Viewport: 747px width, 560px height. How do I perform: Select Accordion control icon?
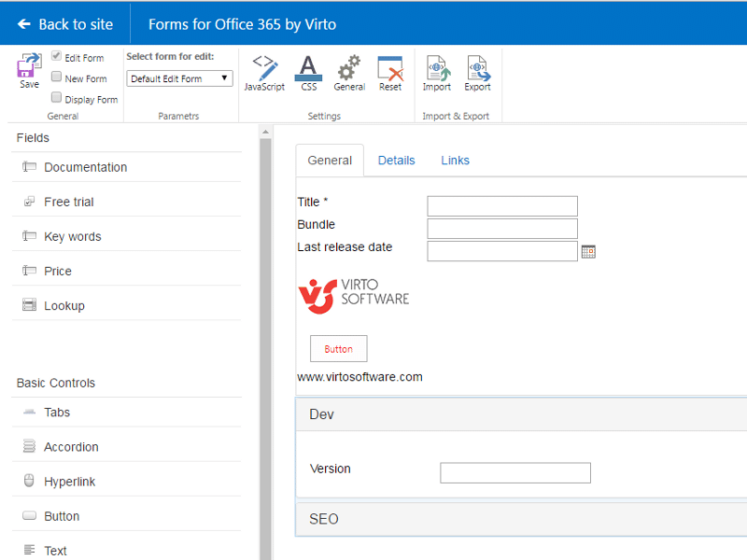(x=29, y=446)
